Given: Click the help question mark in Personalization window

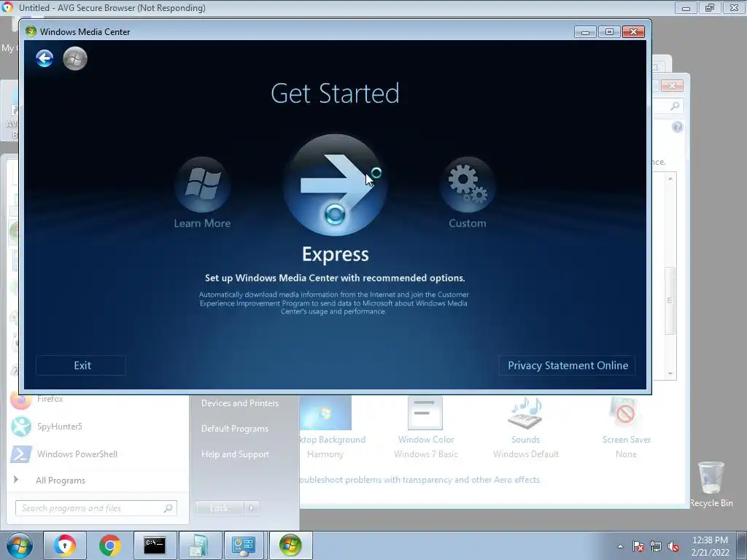Looking at the screenshot, I should point(678,127).
